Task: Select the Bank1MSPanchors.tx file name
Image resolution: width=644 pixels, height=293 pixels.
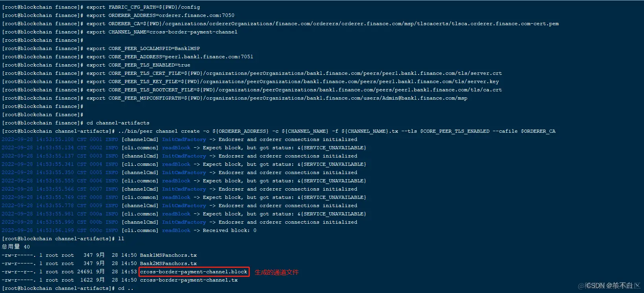Action: click(168, 255)
